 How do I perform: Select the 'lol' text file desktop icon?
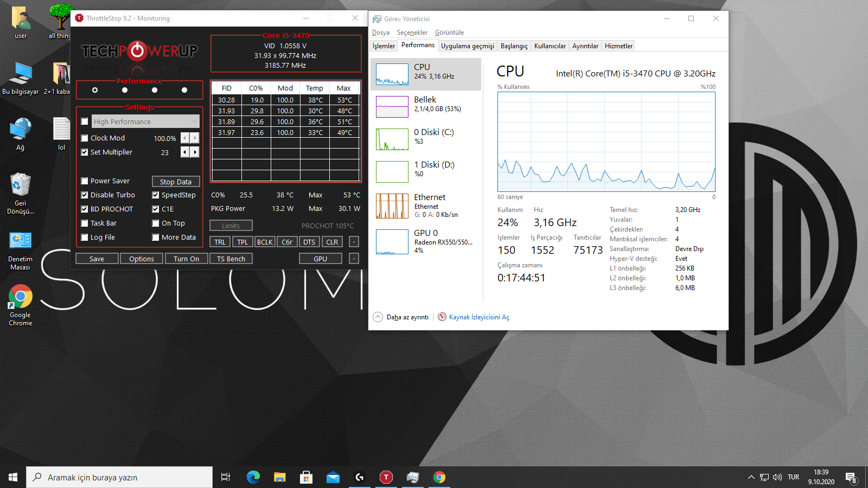click(x=61, y=134)
